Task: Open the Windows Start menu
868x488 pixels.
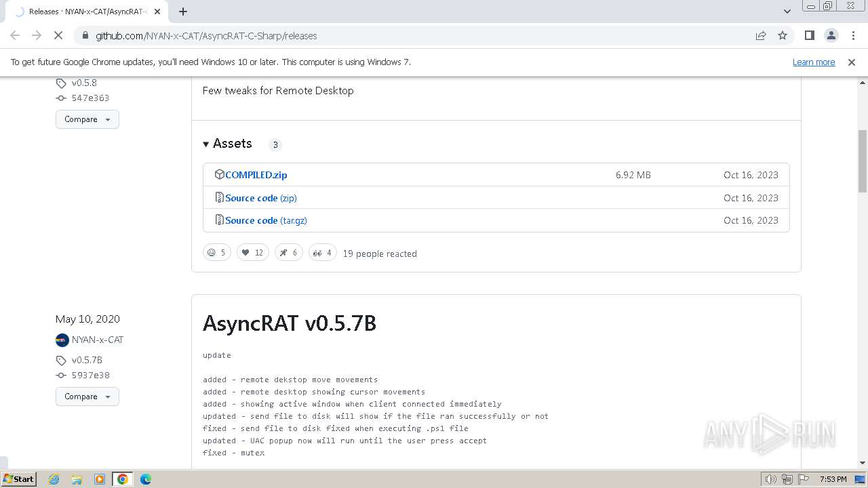Action: click(x=19, y=479)
